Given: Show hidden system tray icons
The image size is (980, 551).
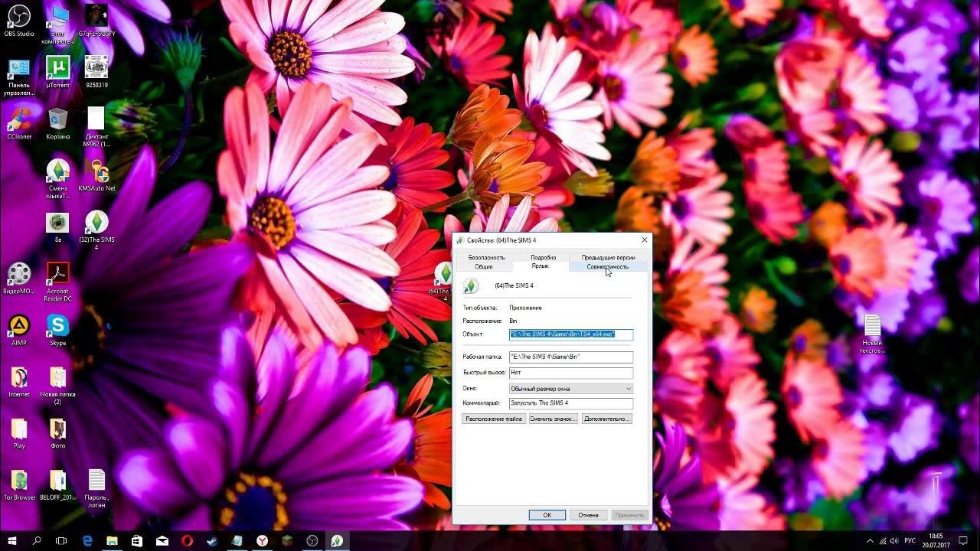Looking at the screenshot, I should coord(871,541).
